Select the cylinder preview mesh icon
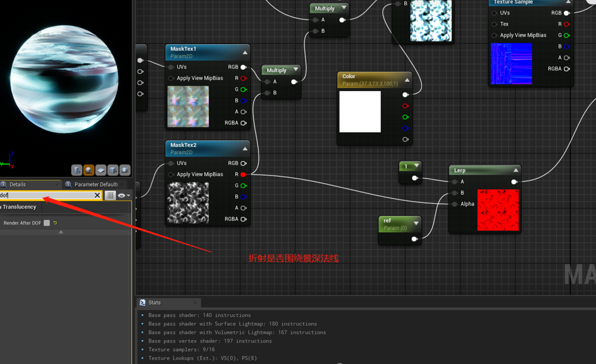 pos(77,170)
